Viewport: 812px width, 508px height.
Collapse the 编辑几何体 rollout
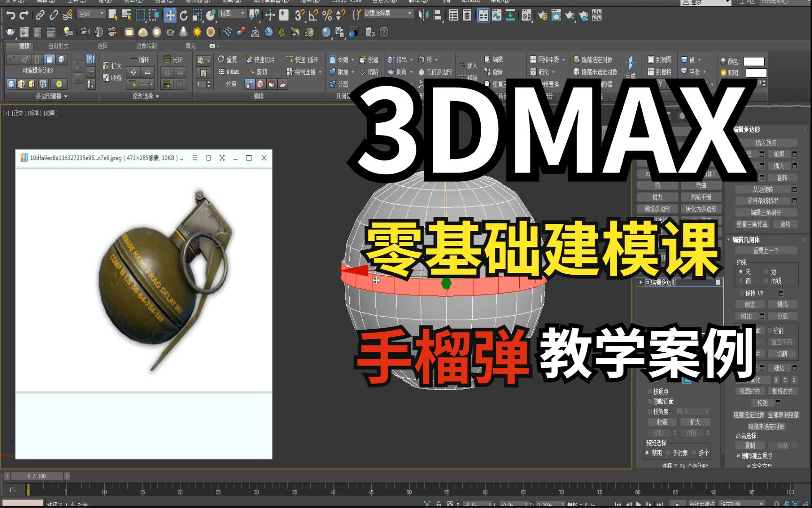[x=728, y=239]
